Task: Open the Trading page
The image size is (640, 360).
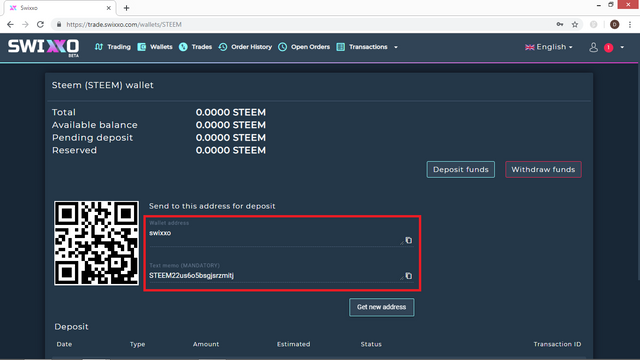Action: pos(113,47)
